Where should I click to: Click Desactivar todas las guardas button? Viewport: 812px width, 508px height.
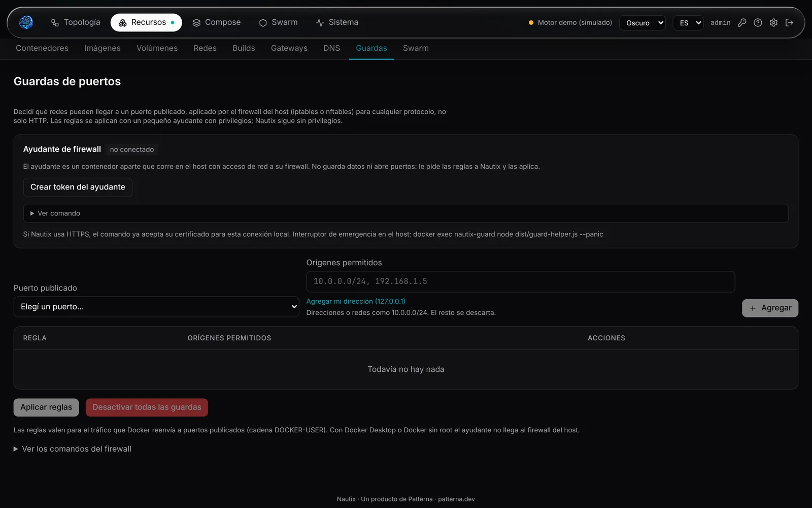coord(147,407)
